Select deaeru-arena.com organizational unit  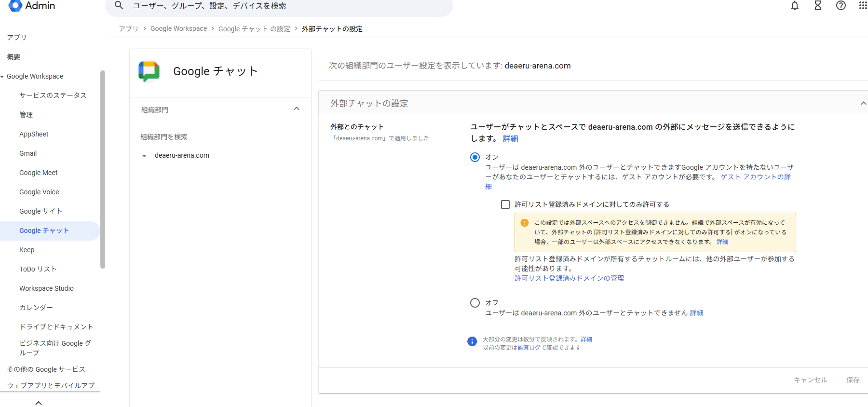pyautogui.click(x=182, y=155)
